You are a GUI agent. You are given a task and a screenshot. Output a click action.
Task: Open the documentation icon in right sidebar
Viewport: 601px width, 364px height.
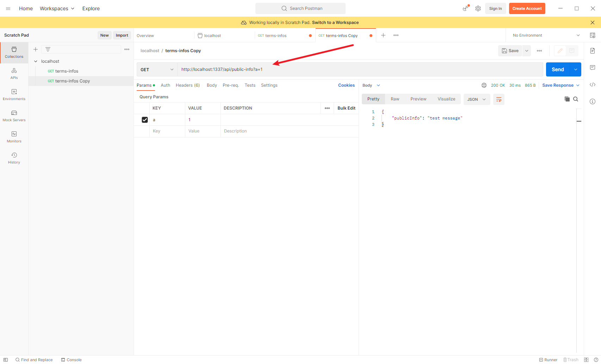(593, 51)
